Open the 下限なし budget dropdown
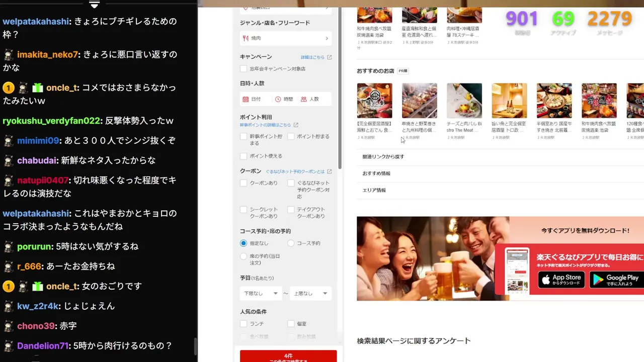The image size is (644, 362). pos(261,294)
